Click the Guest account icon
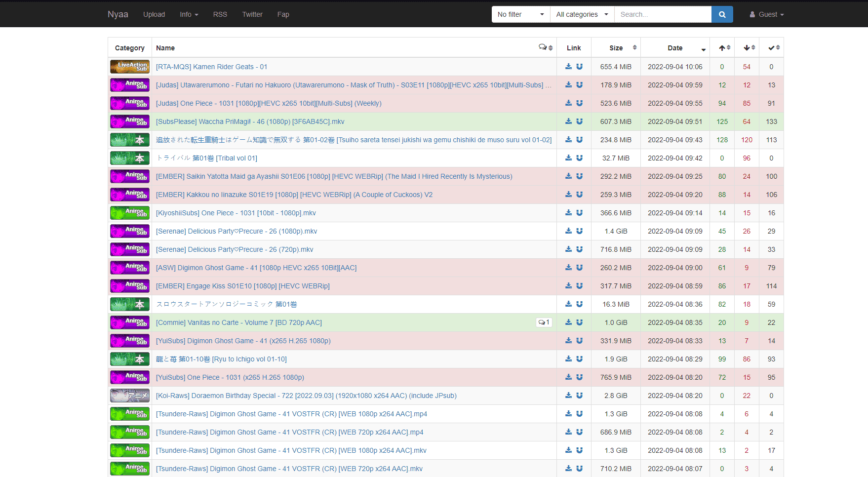The image size is (868, 477). pyautogui.click(x=752, y=14)
